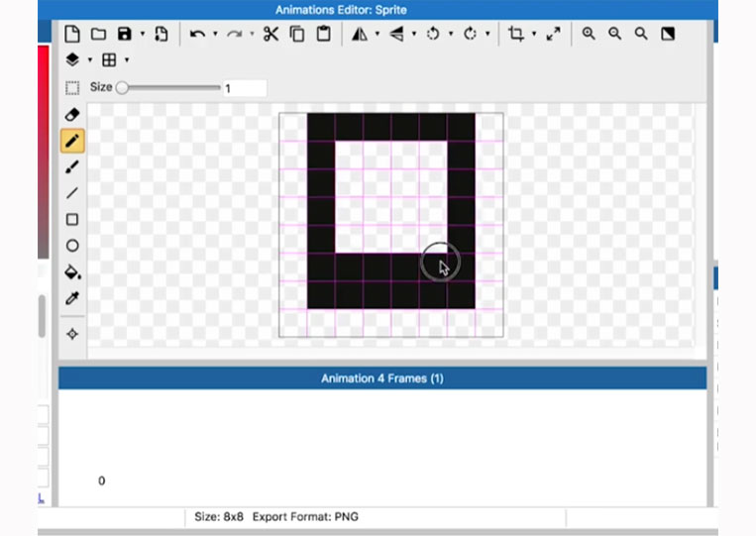
Task: Select the Crop tool icon
Action: 516,34
